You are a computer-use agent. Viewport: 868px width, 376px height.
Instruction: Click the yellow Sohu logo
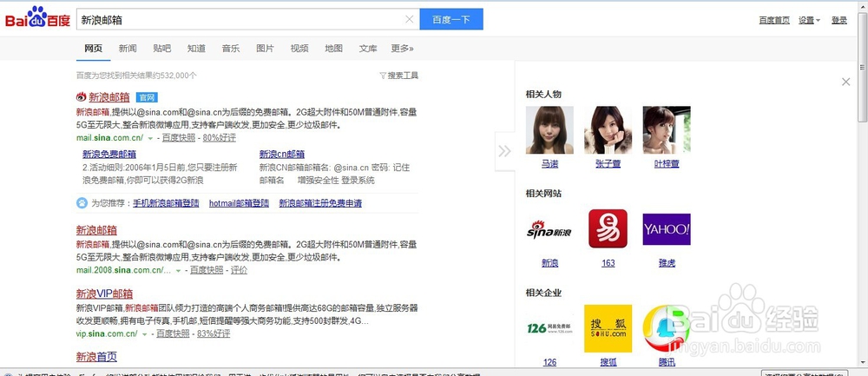608,328
